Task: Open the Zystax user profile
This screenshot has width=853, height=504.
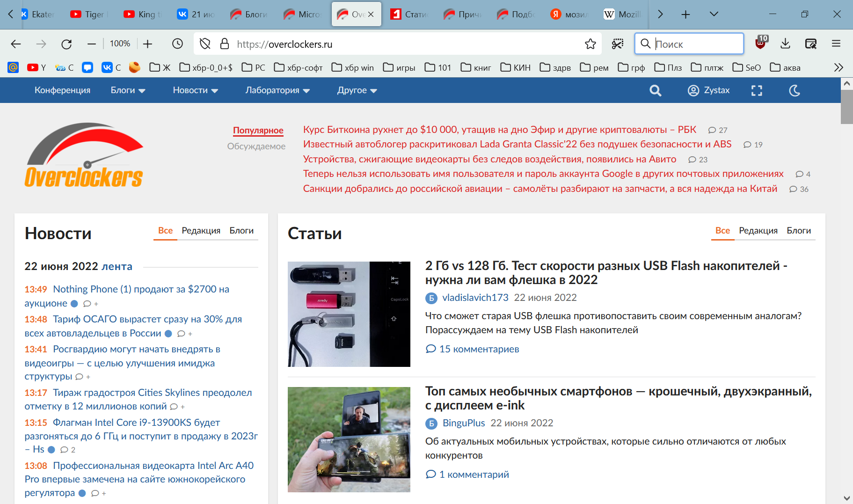Action: click(x=708, y=90)
